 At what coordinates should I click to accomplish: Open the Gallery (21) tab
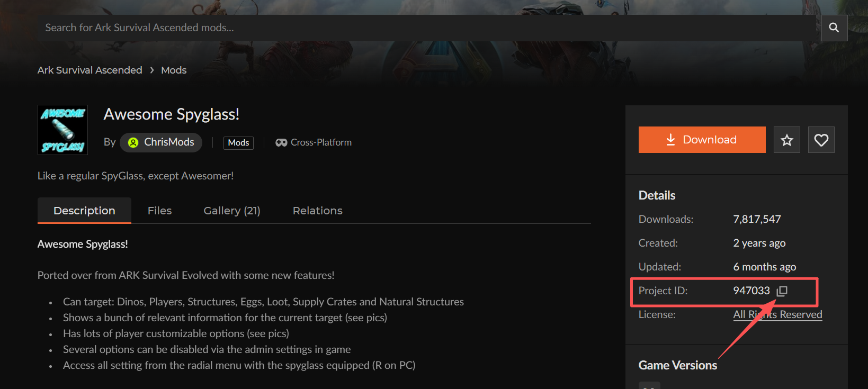tap(232, 211)
